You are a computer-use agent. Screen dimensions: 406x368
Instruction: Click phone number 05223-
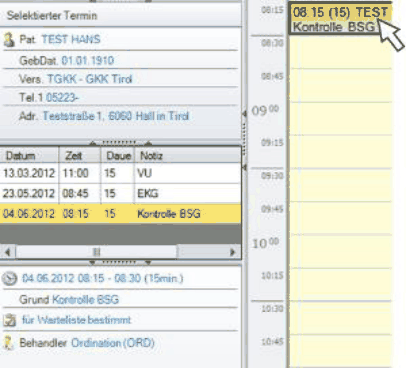[62, 98]
